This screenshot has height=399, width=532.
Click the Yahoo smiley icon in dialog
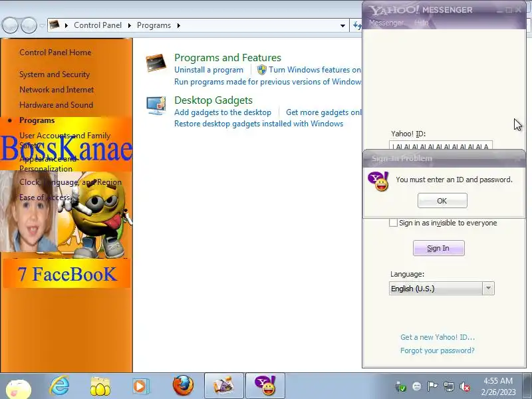(378, 182)
